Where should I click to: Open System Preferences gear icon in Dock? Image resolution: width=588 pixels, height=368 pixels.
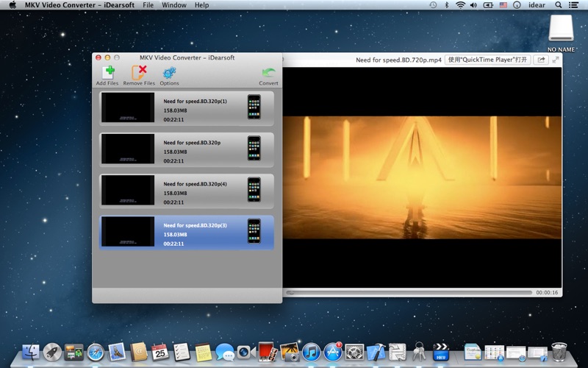(x=354, y=353)
